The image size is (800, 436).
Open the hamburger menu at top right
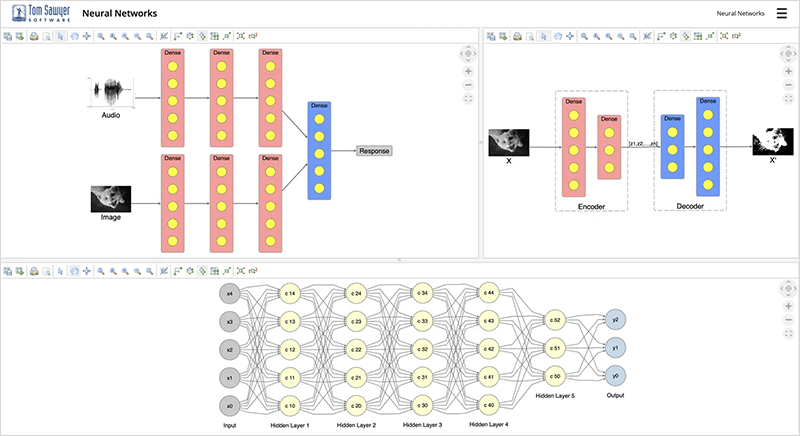click(782, 13)
